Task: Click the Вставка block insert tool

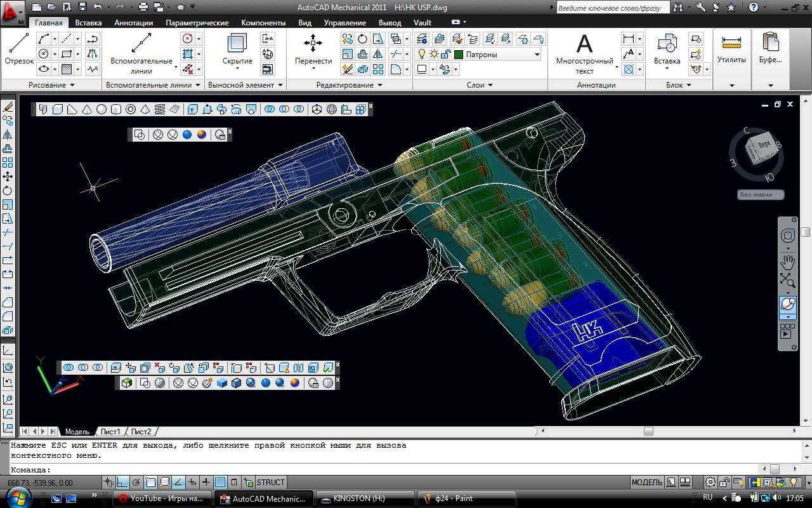Action: click(667, 50)
